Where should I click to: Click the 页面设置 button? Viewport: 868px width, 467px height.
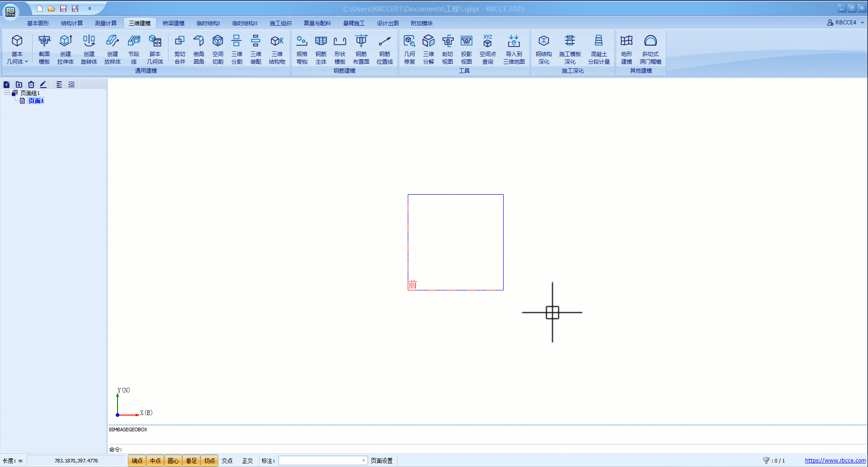382,461
